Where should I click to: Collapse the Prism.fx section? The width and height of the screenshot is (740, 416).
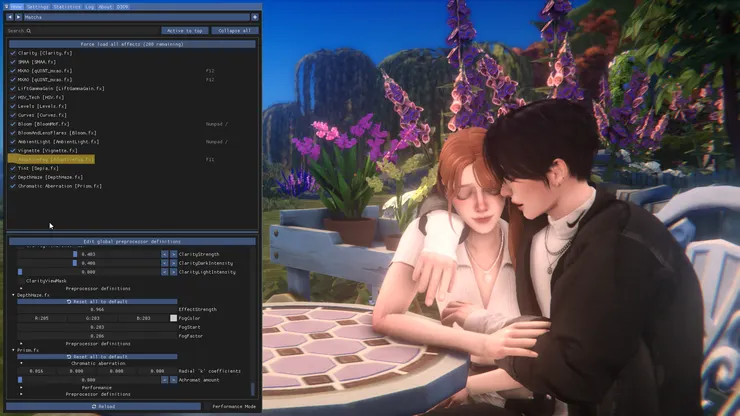[13, 350]
